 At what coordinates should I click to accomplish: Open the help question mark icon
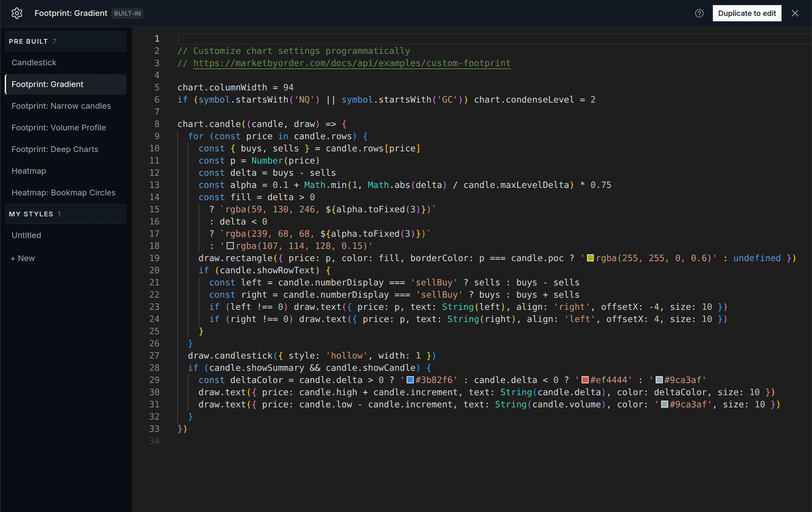[x=699, y=13]
